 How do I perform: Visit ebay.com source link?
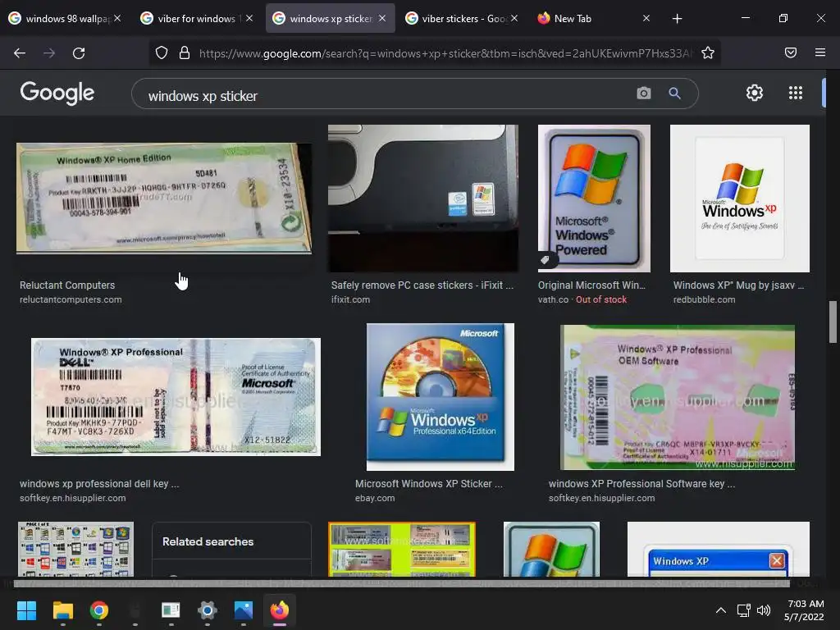click(375, 498)
